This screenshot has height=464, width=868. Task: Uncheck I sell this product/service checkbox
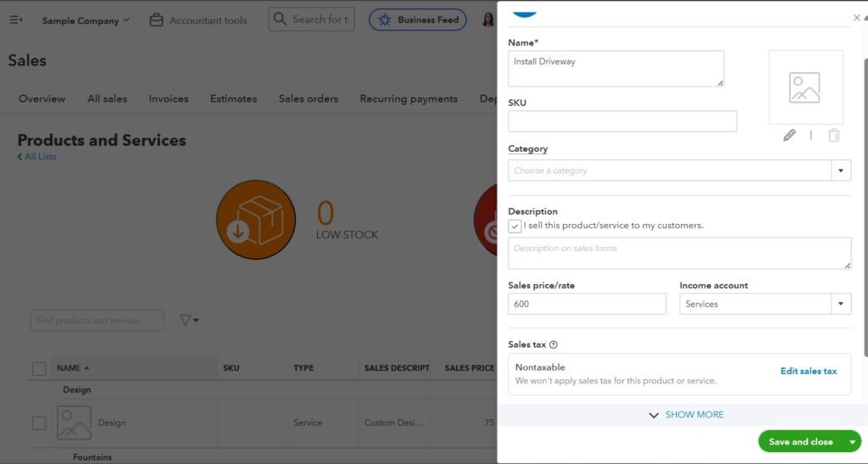click(515, 226)
